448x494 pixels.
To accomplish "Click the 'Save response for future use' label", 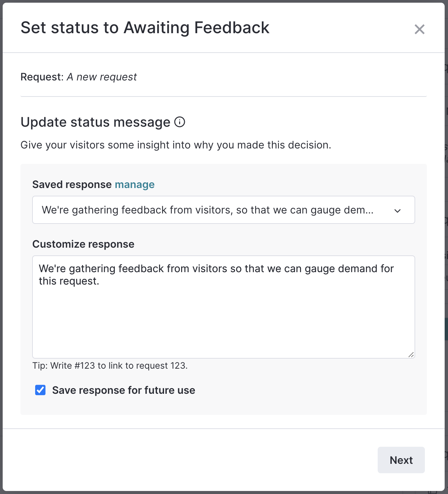I will [x=124, y=390].
